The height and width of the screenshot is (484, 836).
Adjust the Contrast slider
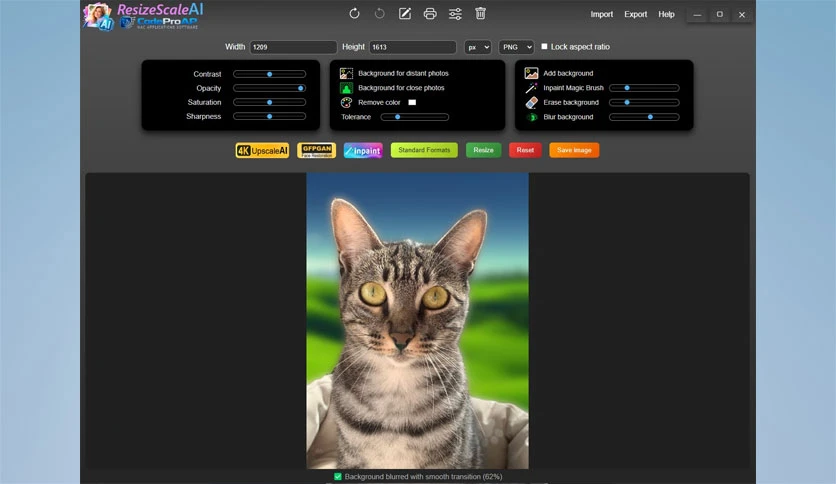[x=269, y=74]
